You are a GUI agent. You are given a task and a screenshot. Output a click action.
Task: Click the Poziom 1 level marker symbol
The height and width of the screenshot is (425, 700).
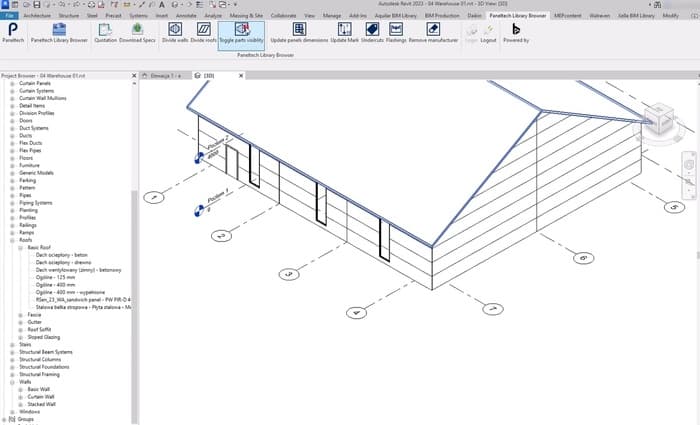tap(199, 211)
